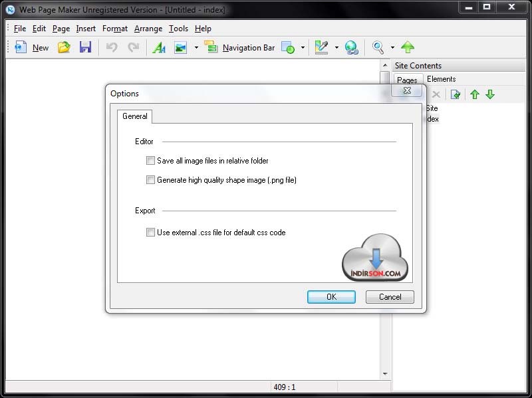Click the 409 : 1 status bar coordinates
This screenshot has width=532, height=398.
(285, 387)
